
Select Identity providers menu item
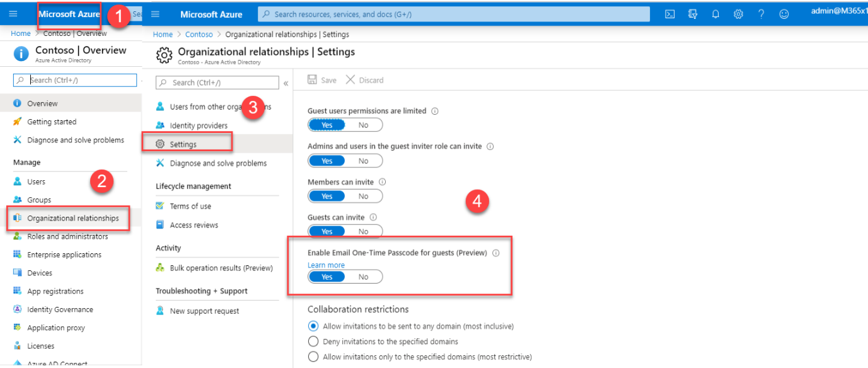198,125
